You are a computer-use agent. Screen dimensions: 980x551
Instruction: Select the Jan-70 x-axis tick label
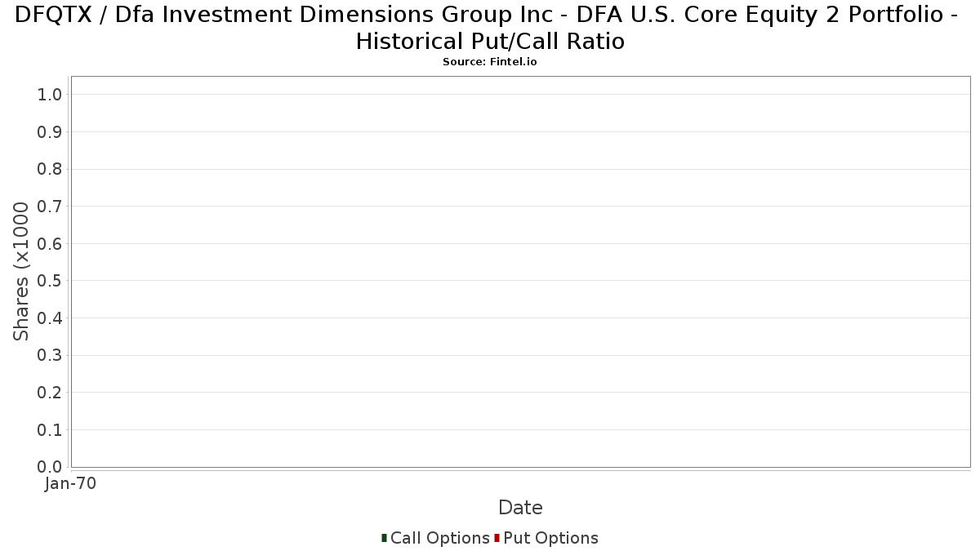(71, 483)
